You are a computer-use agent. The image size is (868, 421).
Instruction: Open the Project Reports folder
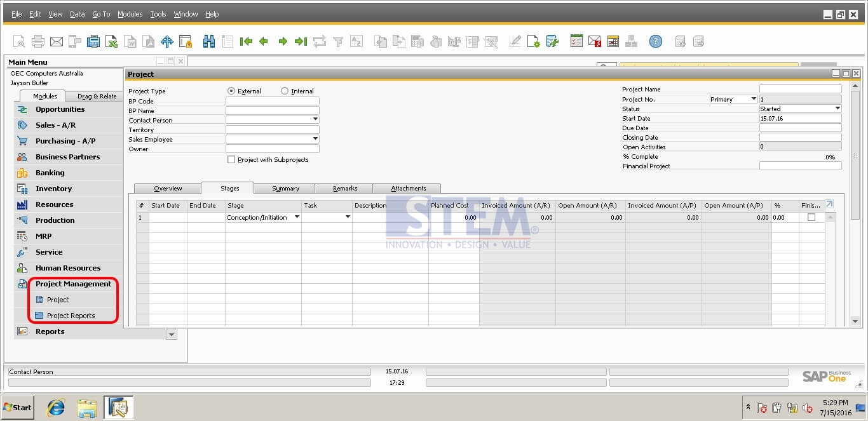tap(71, 316)
